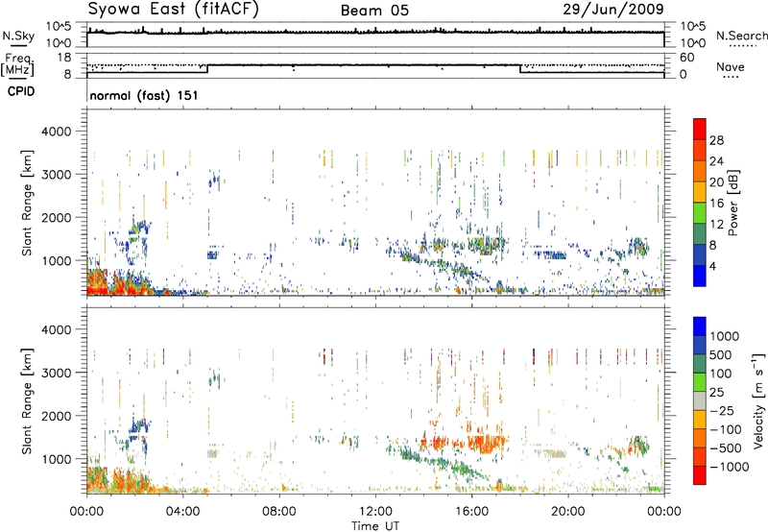Click the date '29/Jun/2009'
Screen dimensions: 768x532
(x=613, y=9)
